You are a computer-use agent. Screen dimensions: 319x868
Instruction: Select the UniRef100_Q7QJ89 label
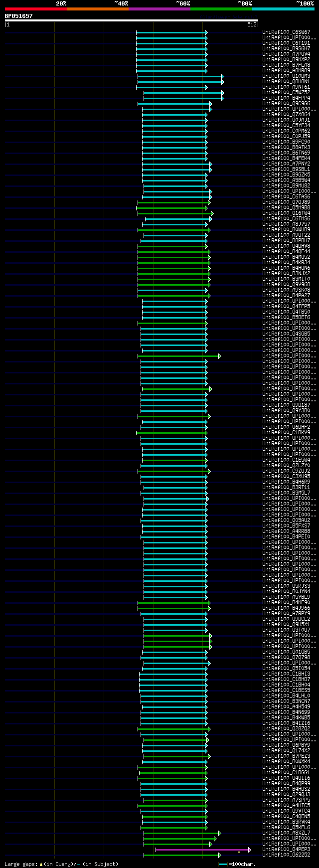pos(286,202)
